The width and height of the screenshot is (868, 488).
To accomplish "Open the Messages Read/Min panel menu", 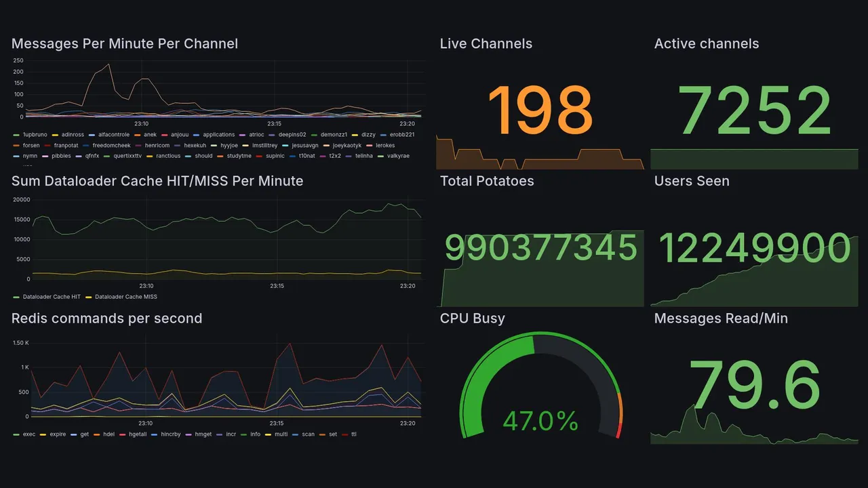I will (721, 319).
